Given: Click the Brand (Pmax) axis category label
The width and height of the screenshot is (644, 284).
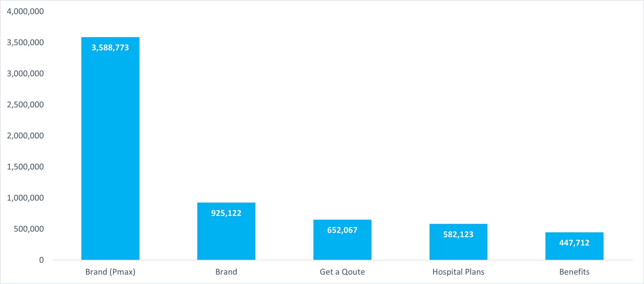Looking at the screenshot, I should (110, 272).
